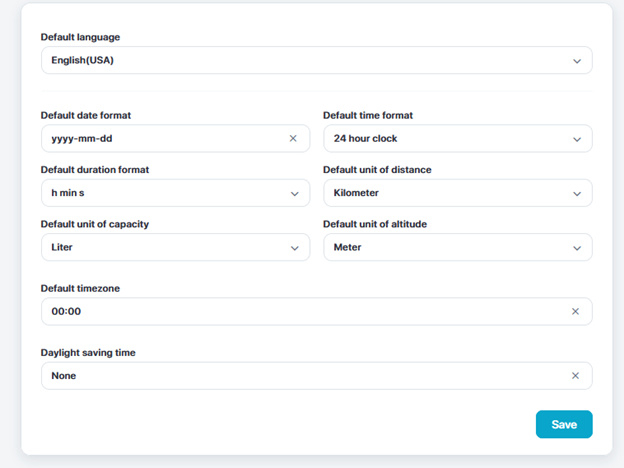Image resolution: width=624 pixels, height=468 pixels.
Task: Click the chevron arrow in Default language
Action: pos(577,60)
